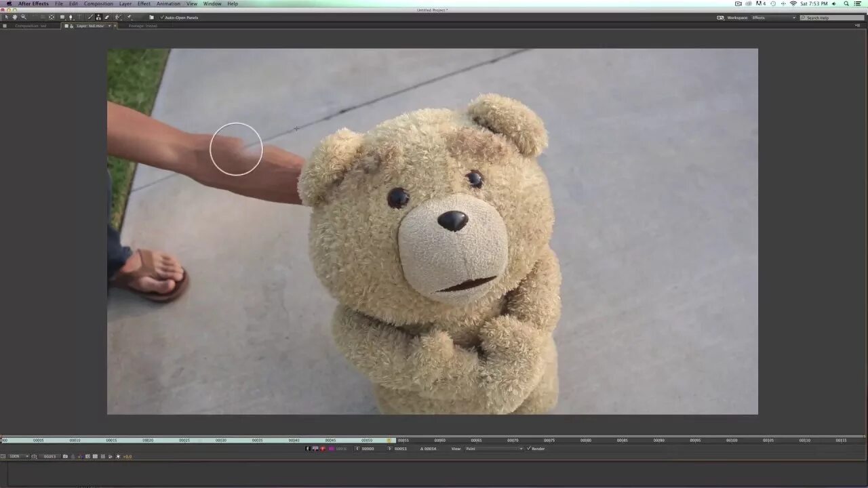Open the Layer menu

(x=125, y=3)
